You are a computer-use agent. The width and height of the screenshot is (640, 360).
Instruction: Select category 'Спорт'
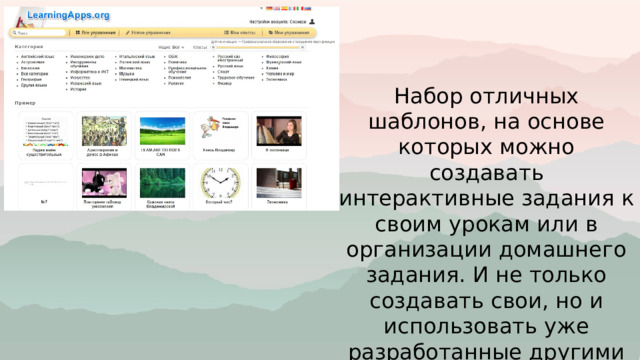[223, 72]
